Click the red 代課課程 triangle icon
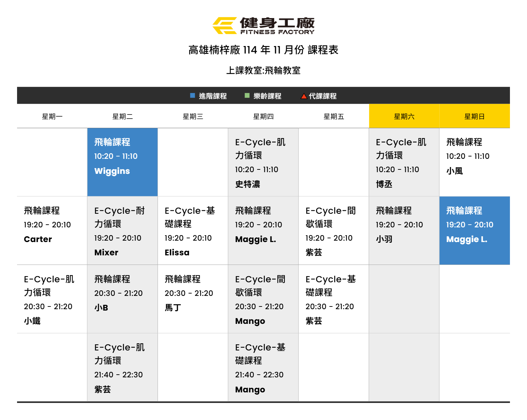Screen dimensions: 527x420 click(x=304, y=96)
